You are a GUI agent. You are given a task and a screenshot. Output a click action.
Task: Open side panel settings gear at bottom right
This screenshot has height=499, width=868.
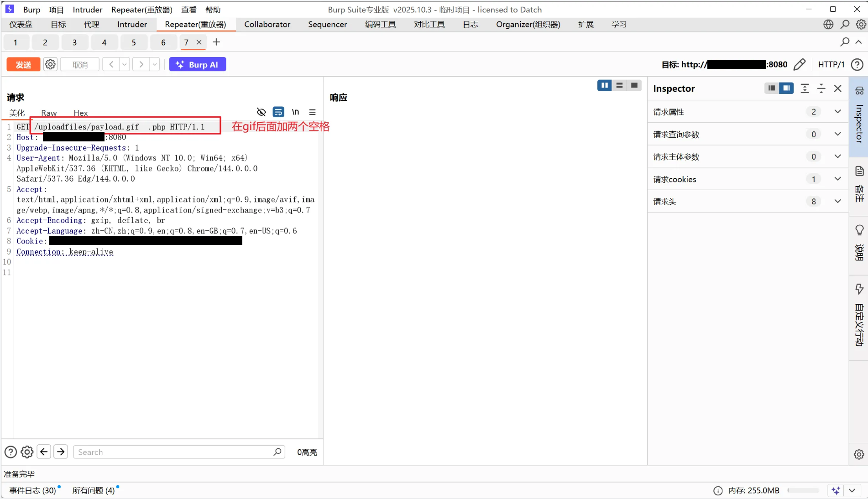tap(859, 454)
